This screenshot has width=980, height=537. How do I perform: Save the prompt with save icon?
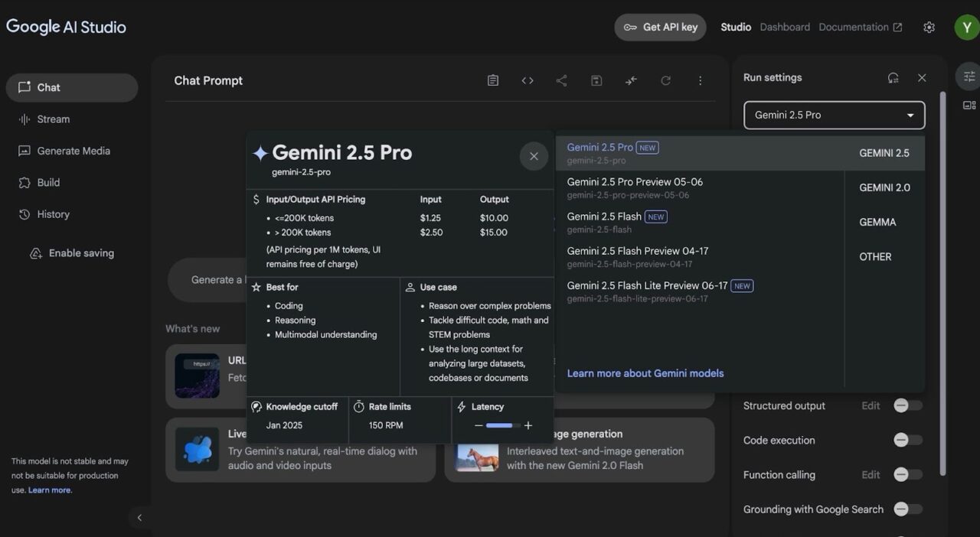pyautogui.click(x=596, y=80)
